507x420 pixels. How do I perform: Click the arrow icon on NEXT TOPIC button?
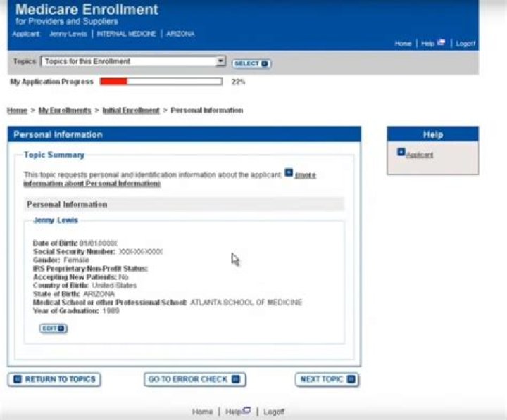[351, 379]
